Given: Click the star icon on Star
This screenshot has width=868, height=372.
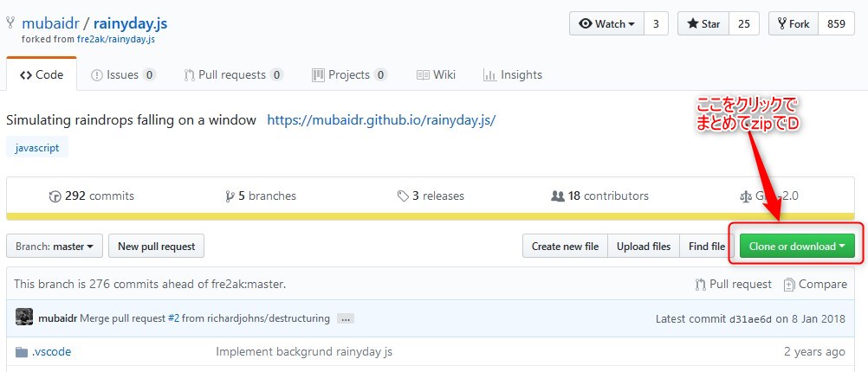Looking at the screenshot, I should [x=692, y=23].
